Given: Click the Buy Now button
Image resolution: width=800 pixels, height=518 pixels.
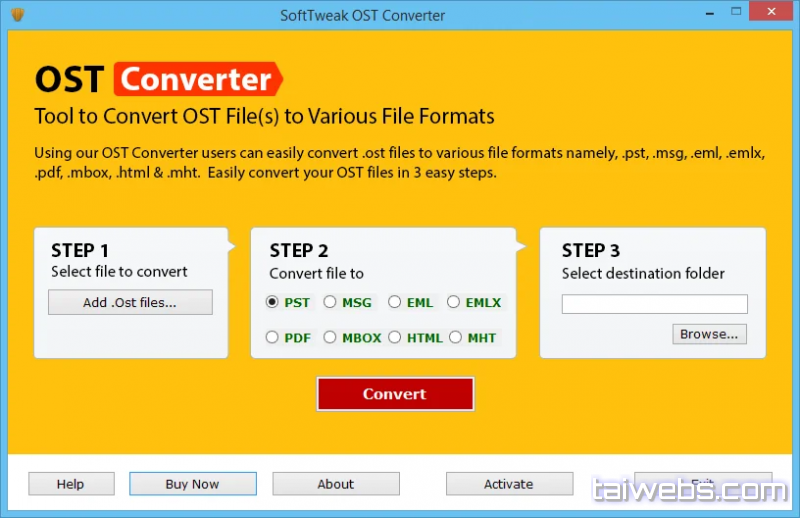Looking at the screenshot, I should (x=192, y=484).
